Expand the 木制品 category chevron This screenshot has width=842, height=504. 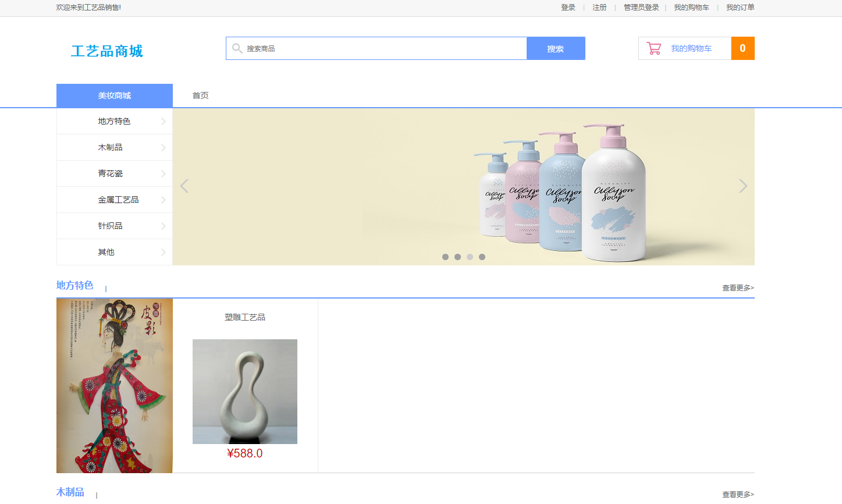[164, 147]
